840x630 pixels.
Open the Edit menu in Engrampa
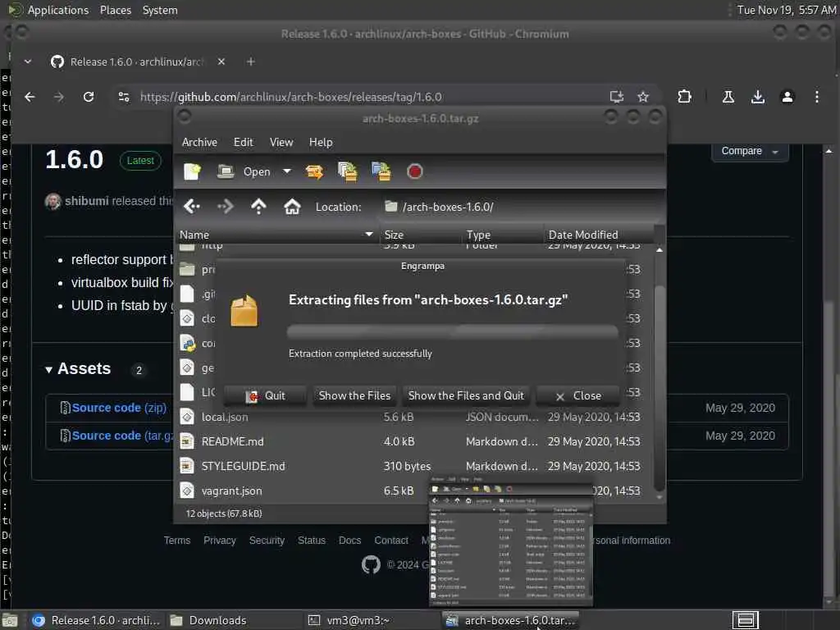(243, 142)
